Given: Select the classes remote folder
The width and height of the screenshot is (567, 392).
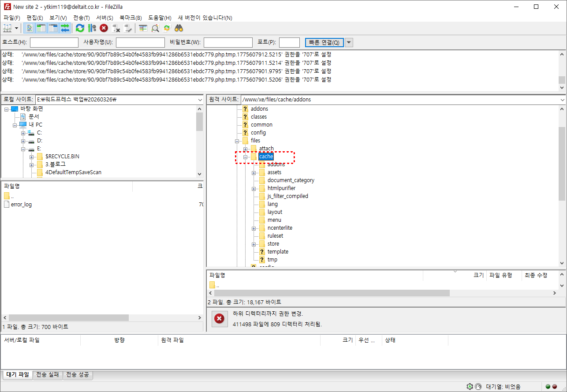Looking at the screenshot, I should coord(259,117).
